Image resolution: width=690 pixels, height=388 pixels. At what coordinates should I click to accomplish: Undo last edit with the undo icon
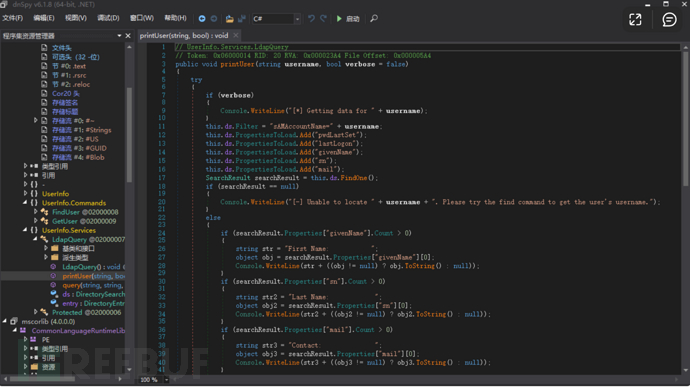point(311,18)
